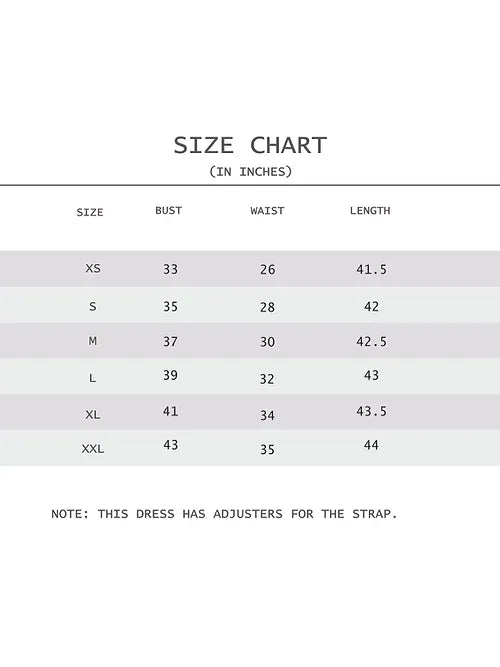This screenshot has width=500, height=667.
Task: Select the LENGTH column header
Action: [x=370, y=211]
